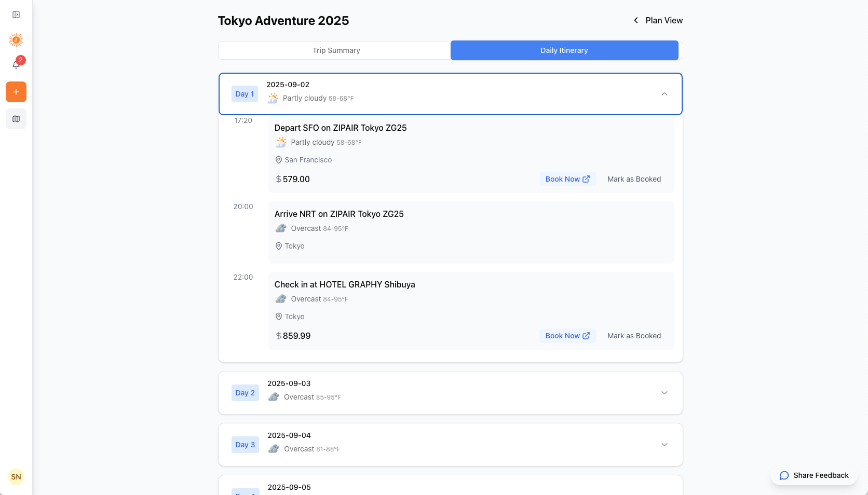This screenshot has height=495, width=868.
Task: Click partly cloudy weather icon in Day 1 header
Action: pos(273,98)
